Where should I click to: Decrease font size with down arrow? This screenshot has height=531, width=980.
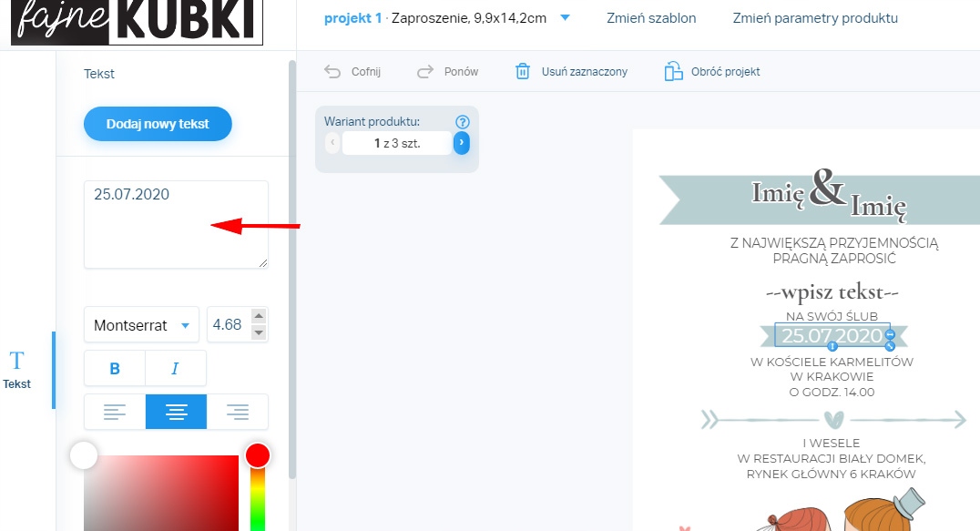pos(259,332)
